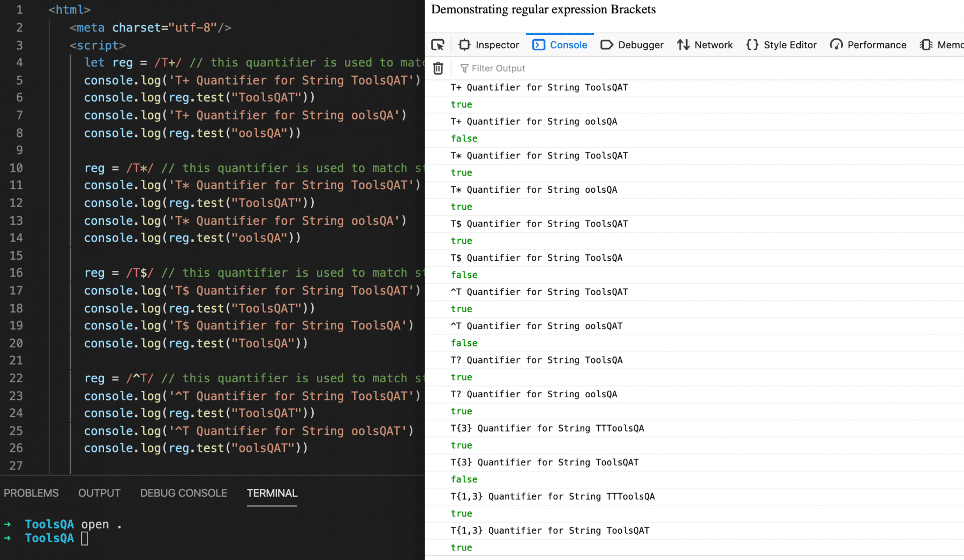Click the Style Editor braces icon
Image resolution: width=964 pixels, height=560 pixels.
[752, 45]
